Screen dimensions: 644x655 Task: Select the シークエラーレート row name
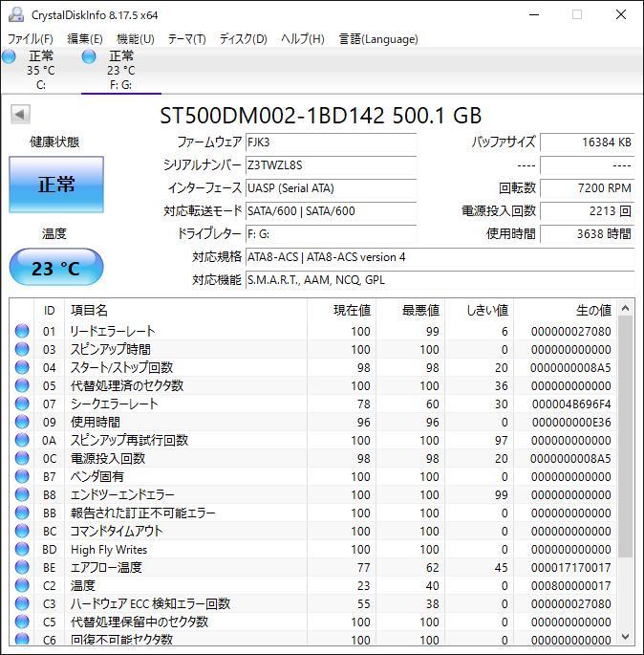tap(114, 404)
